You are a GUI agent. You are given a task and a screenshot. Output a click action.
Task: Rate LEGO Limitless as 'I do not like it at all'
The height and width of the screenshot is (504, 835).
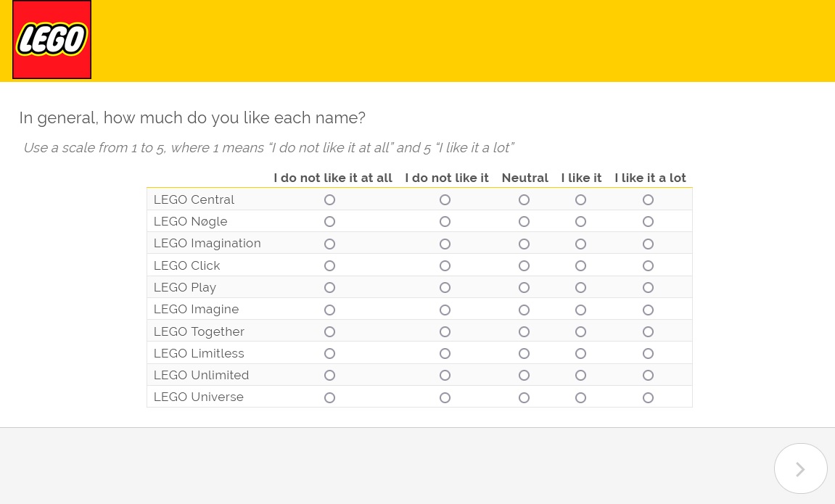pos(329,353)
